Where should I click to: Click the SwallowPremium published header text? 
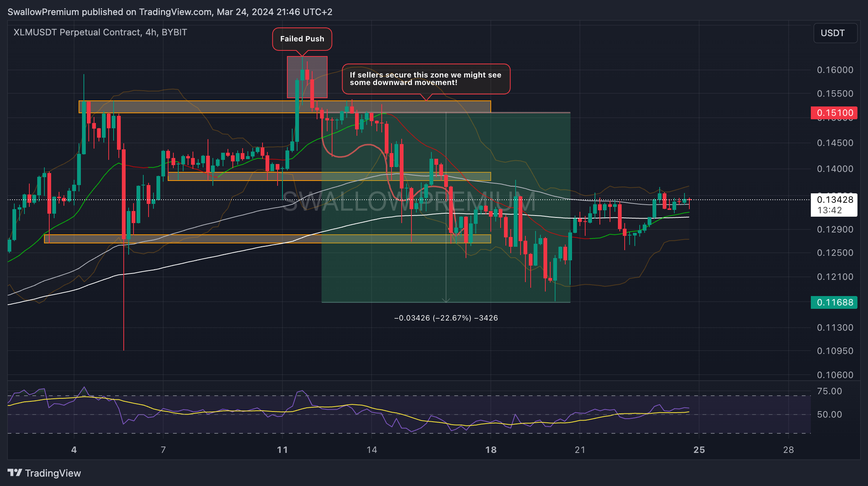[170, 12]
